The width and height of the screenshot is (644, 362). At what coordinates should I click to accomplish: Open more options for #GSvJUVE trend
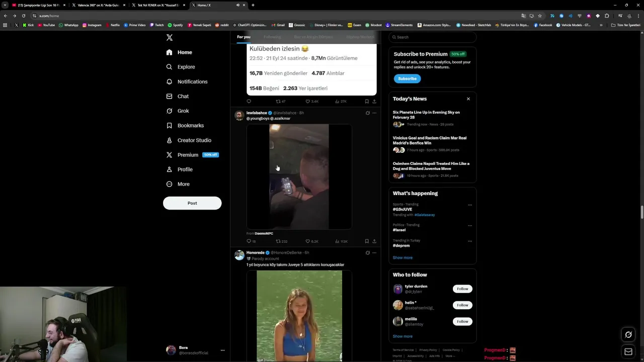[x=470, y=205]
